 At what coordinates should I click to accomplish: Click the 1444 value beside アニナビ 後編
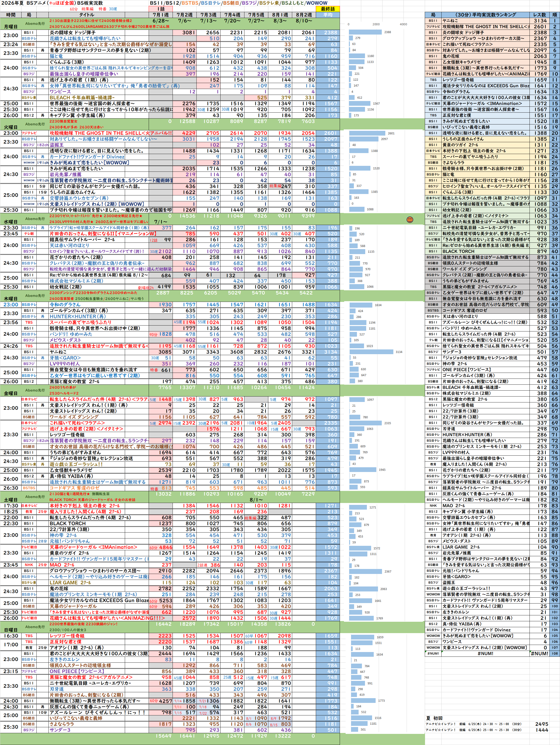point(542,730)
